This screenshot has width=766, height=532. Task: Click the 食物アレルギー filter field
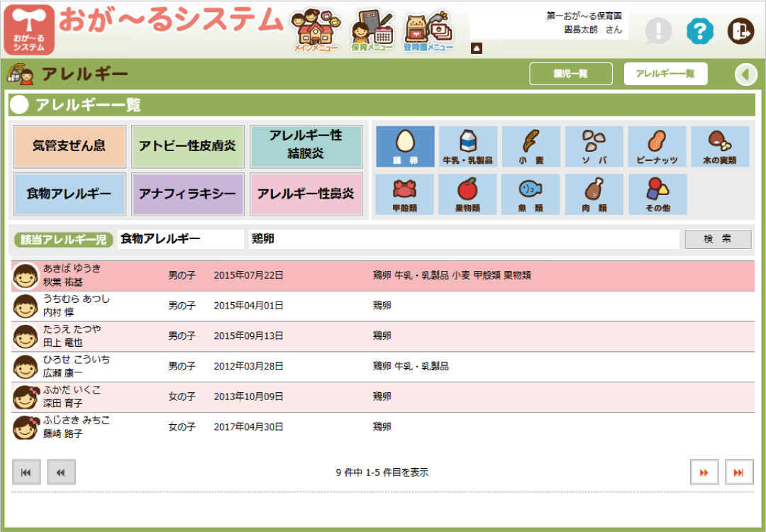(x=181, y=239)
